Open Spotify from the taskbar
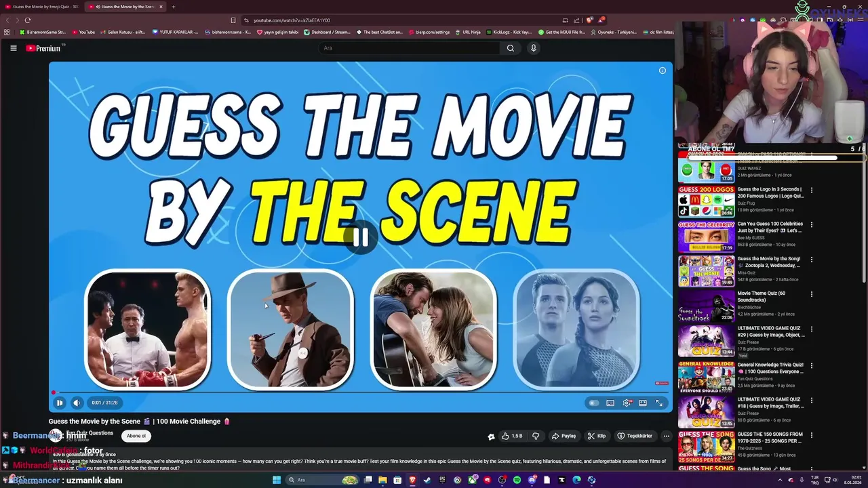The height and width of the screenshot is (488, 868). click(x=517, y=480)
